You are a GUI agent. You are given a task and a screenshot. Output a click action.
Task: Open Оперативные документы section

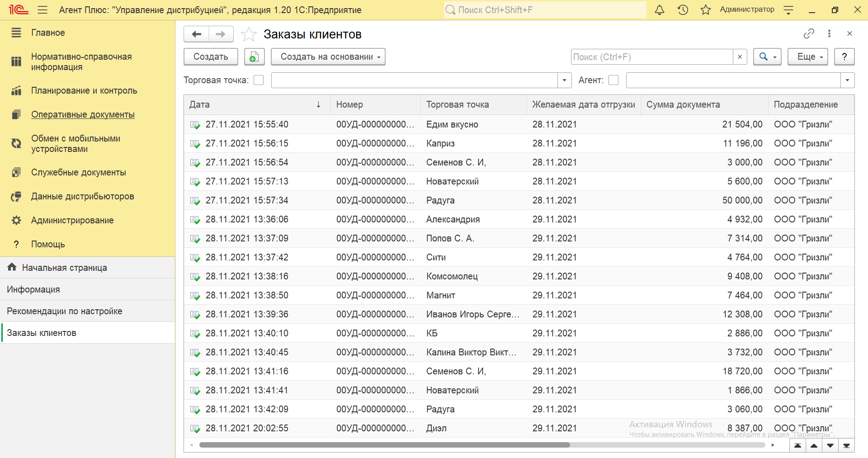83,114
